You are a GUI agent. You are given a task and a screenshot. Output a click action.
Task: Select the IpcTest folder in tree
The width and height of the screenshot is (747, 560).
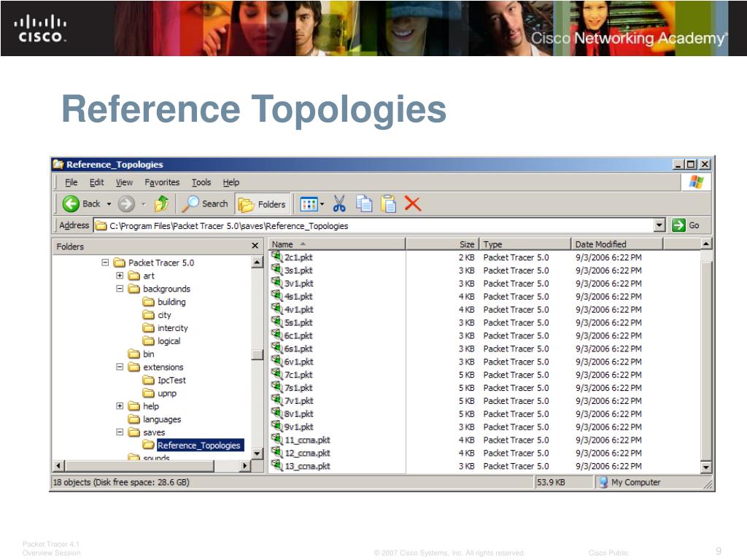tap(164, 380)
